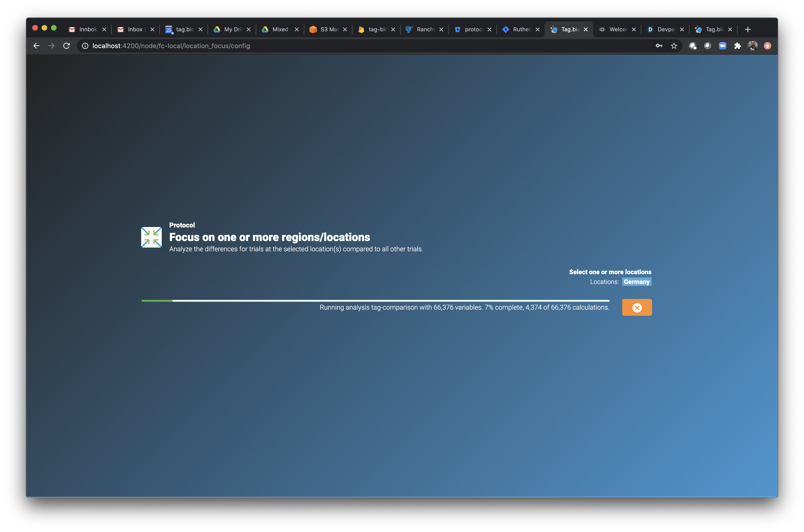Reload the current page
The height and width of the screenshot is (532, 804).
coord(67,46)
